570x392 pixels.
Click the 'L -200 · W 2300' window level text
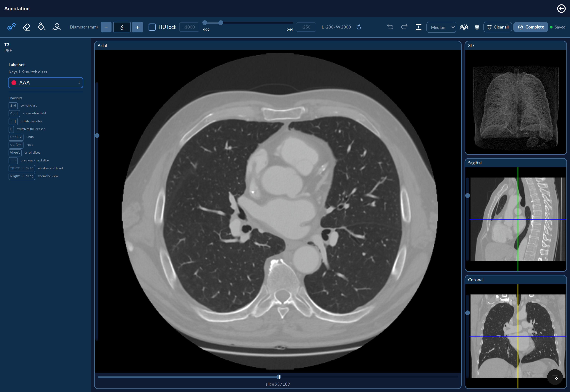[x=336, y=27]
